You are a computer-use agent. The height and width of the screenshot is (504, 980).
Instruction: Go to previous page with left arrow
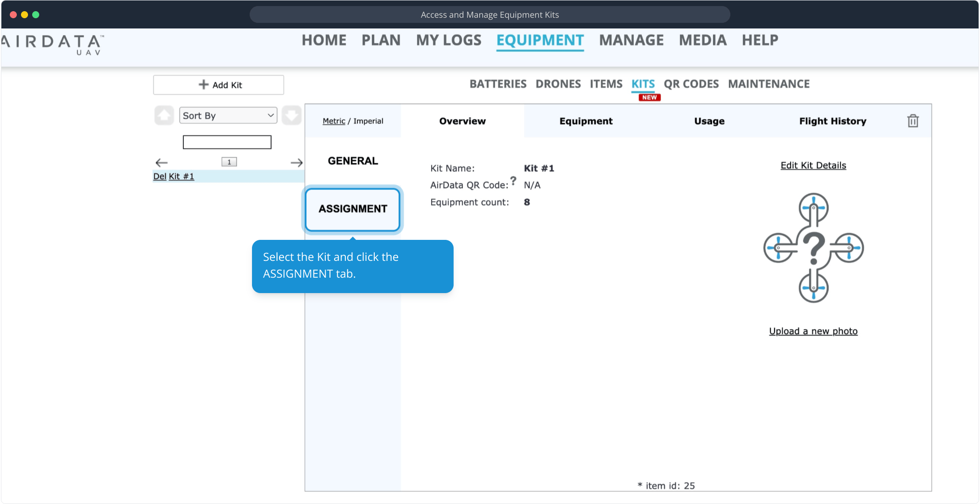tap(161, 162)
